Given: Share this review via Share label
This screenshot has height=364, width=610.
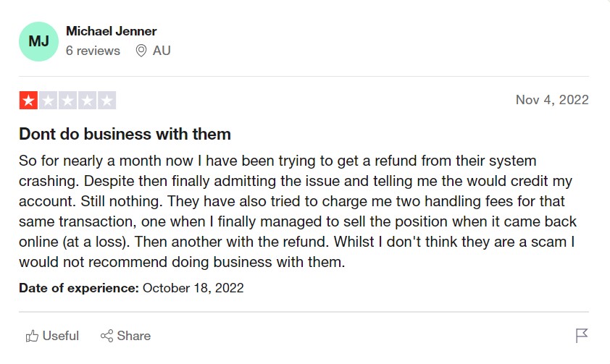Looking at the screenshot, I should pyautogui.click(x=134, y=336).
